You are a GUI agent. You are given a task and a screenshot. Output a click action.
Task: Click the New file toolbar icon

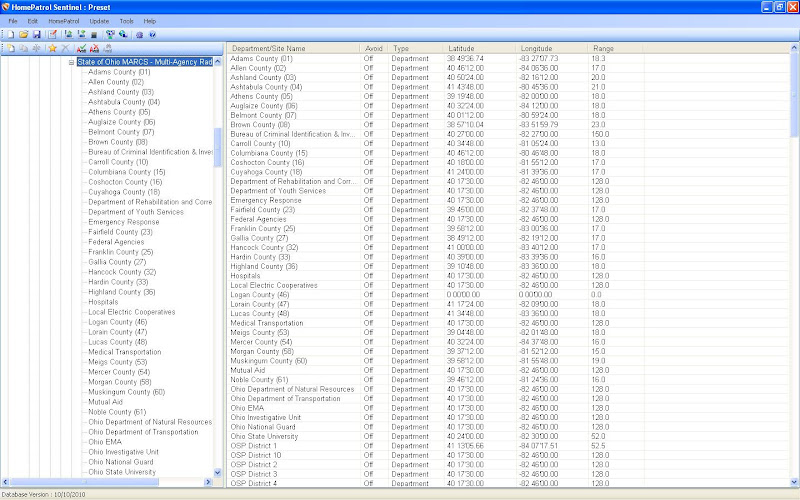pyautogui.click(x=9, y=34)
